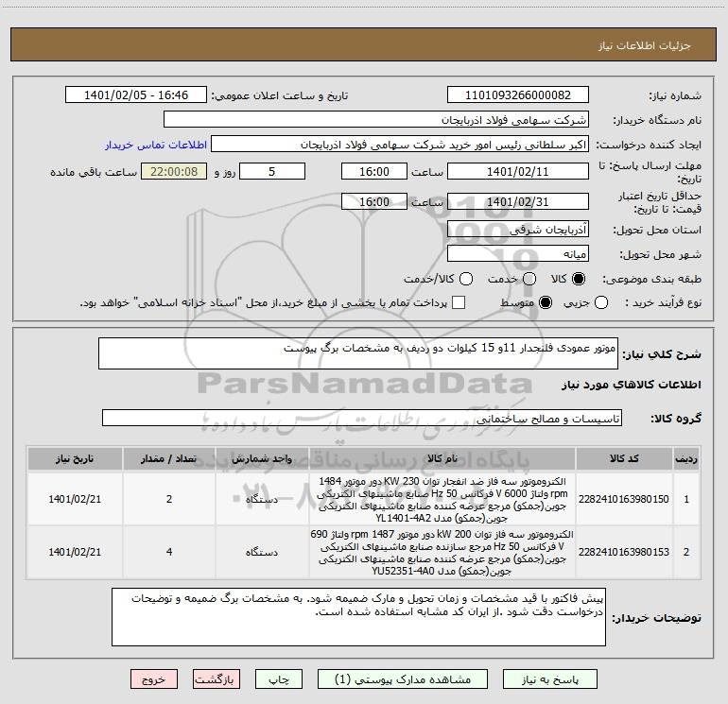The image size is (728, 704).
Task: Click the announcement date field 1401/02/05 - 16:46
Action: coord(136,95)
